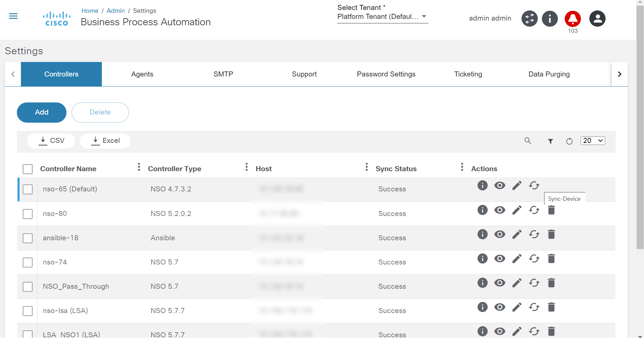The image size is (644, 338).
Task: Delete the nso-74 controller via trash icon
Action: (551, 258)
